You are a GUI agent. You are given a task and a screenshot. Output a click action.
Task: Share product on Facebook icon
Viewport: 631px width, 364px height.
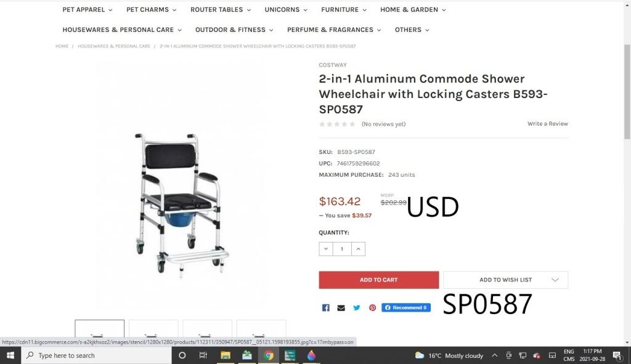pos(325,308)
